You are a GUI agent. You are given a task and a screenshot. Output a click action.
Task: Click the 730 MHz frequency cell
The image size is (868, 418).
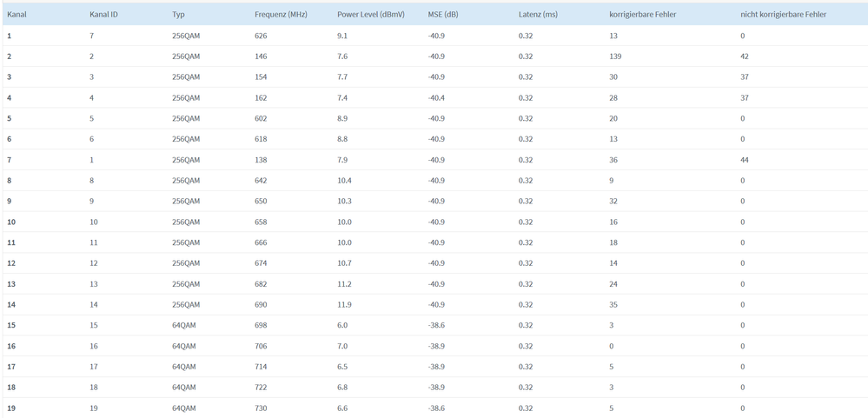coord(261,408)
